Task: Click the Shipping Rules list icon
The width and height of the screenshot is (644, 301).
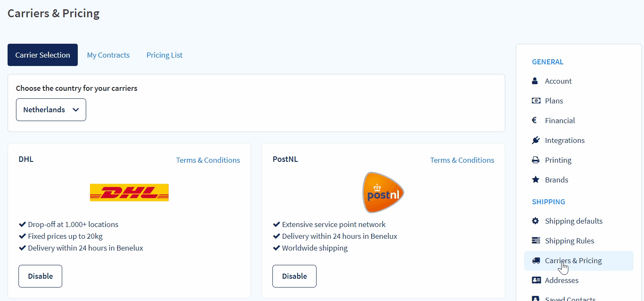Action: coord(536,240)
